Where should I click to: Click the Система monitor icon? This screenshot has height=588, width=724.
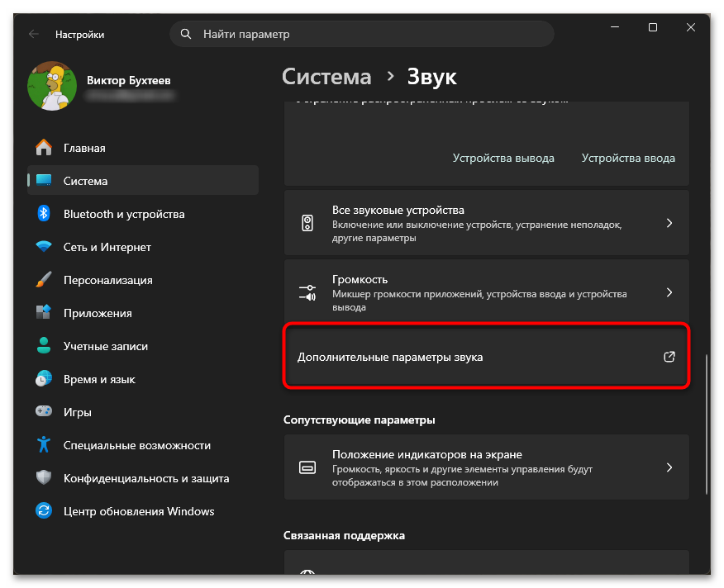44,181
